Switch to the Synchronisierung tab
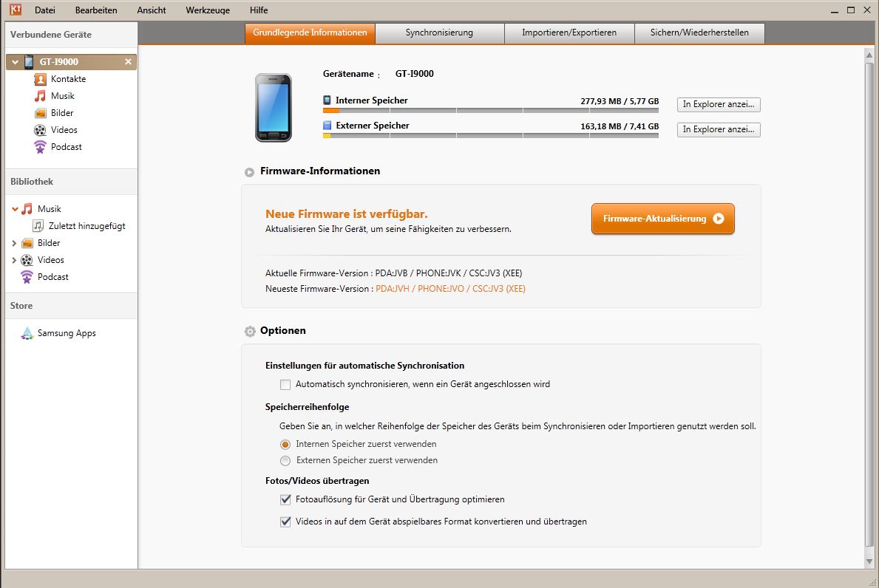879x588 pixels. click(x=439, y=33)
